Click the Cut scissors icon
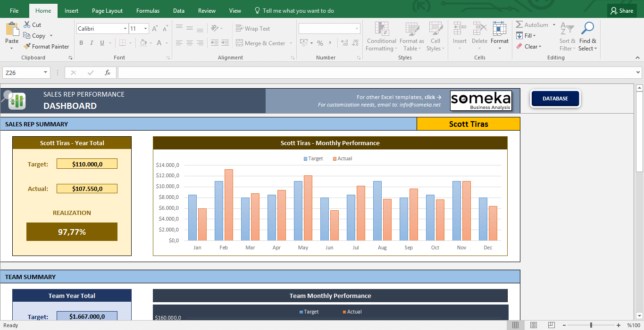Screen dimensions: 644x330 (x=27, y=25)
